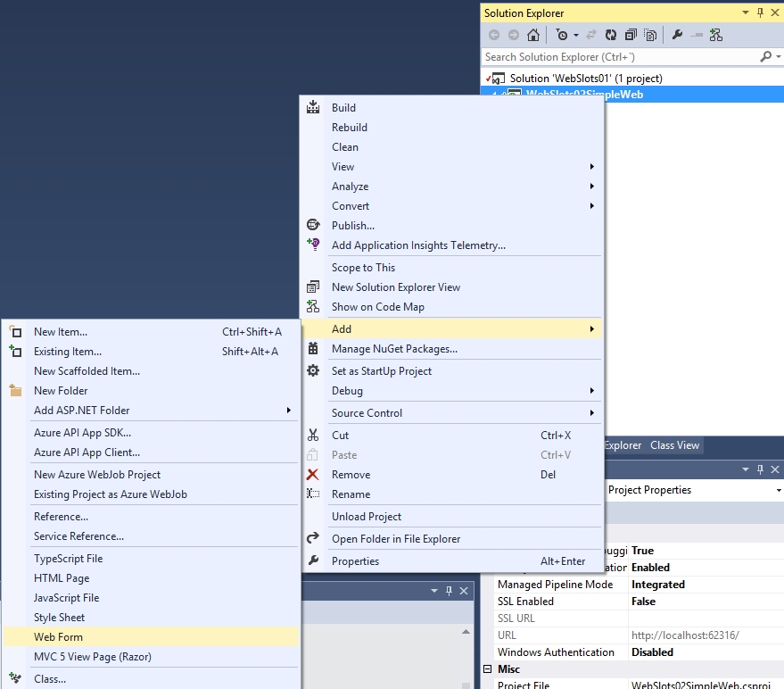Viewport: 784px width, 689px height.
Task: Select Rename in the context menu
Action: [451, 494]
